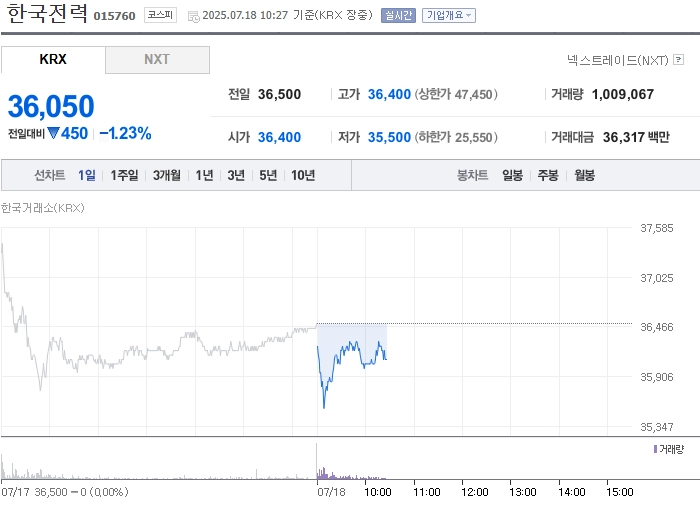The width and height of the screenshot is (700, 505).
Task: Select the 1년 line chart period
Action: click(x=204, y=175)
